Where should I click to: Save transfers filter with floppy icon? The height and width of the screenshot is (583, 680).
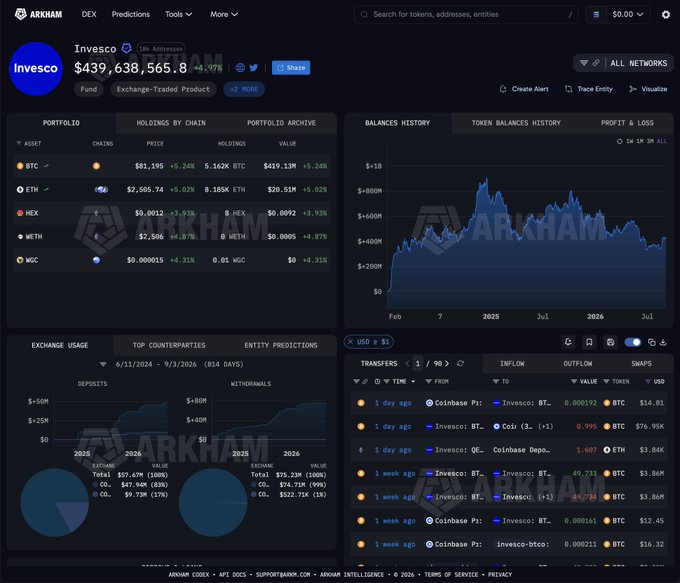click(x=610, y=342)
